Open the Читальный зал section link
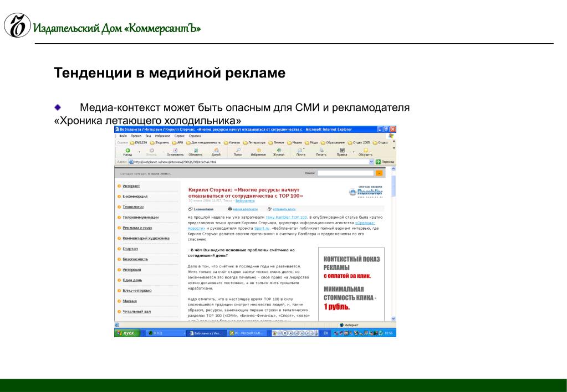This screenshot has height=392, width=567. (x=137, y=311)
